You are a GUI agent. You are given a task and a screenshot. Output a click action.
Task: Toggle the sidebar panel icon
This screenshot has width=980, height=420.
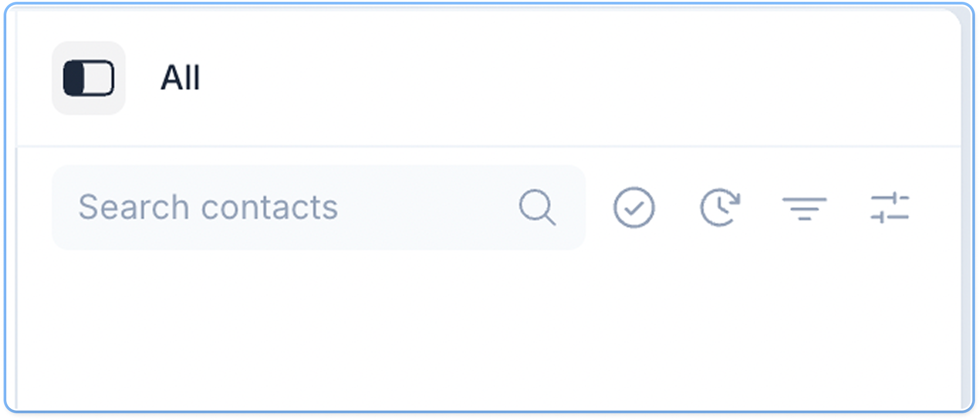click(89, 78)
